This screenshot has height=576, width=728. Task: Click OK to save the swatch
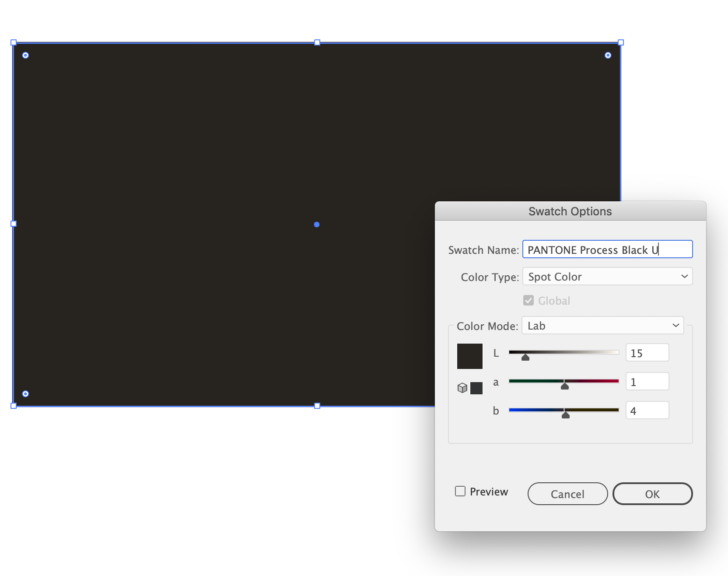click(652, 494)
